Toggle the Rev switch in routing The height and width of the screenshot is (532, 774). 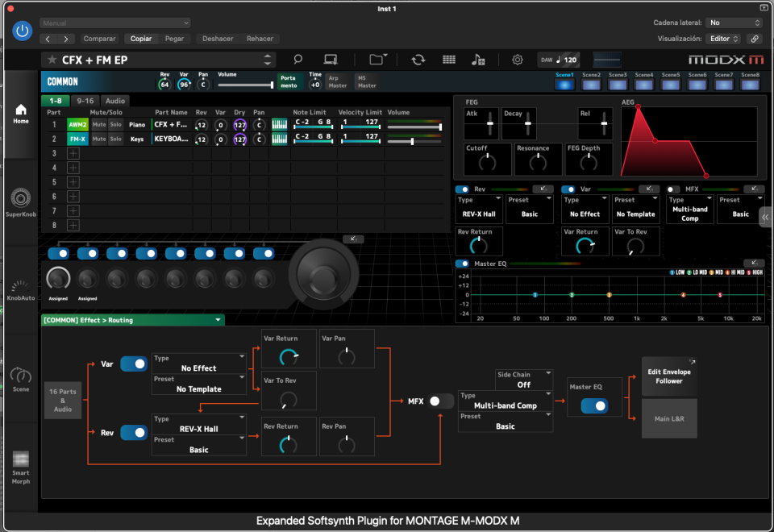[x=134, y=432]
